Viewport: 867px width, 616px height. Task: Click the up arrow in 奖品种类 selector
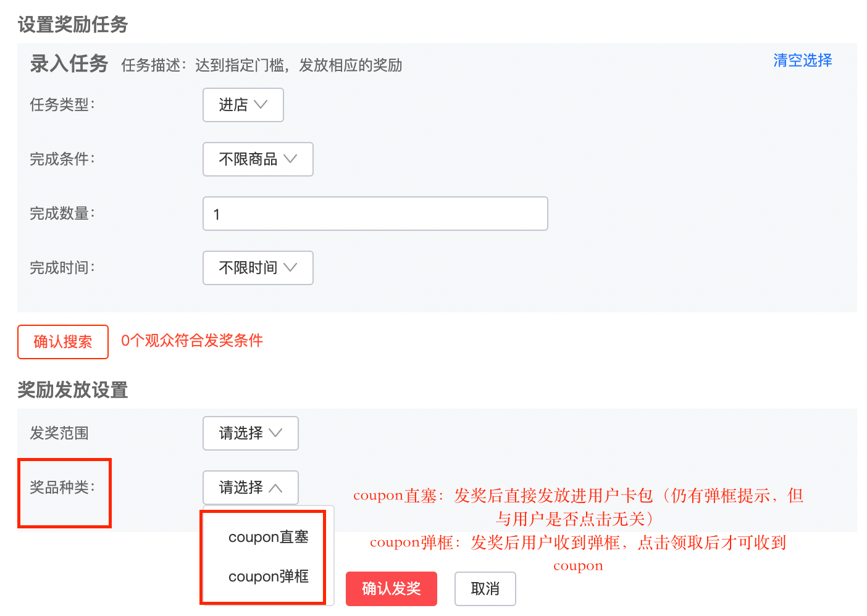(x=275, y=488)
